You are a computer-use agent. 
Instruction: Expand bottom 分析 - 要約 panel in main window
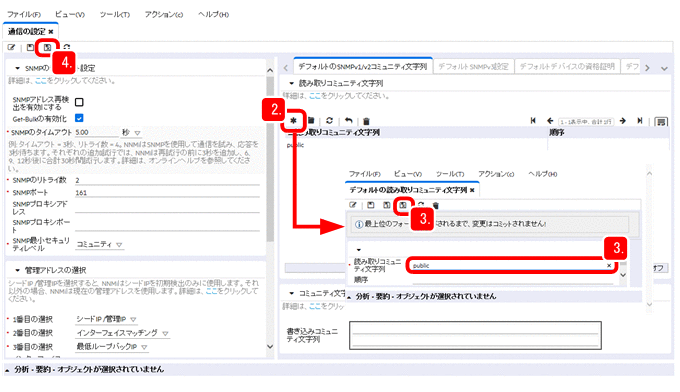pyautogui.click(x=7, y=370)
